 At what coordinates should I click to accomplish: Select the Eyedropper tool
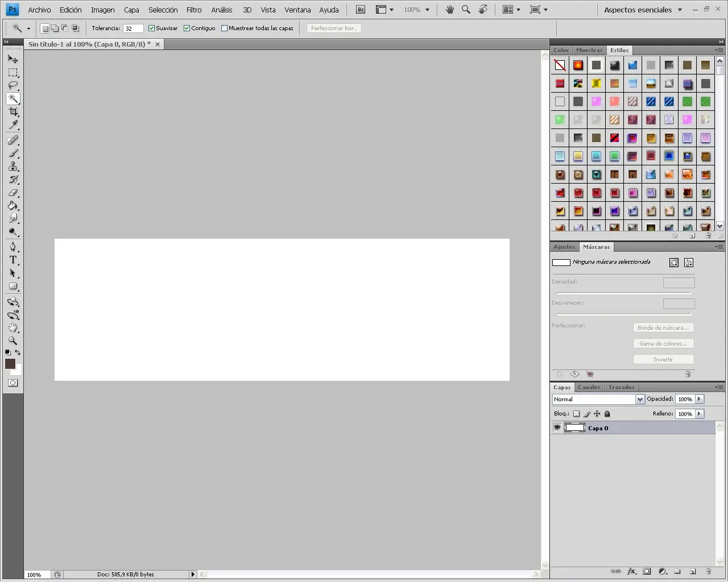tap(13, 125)
